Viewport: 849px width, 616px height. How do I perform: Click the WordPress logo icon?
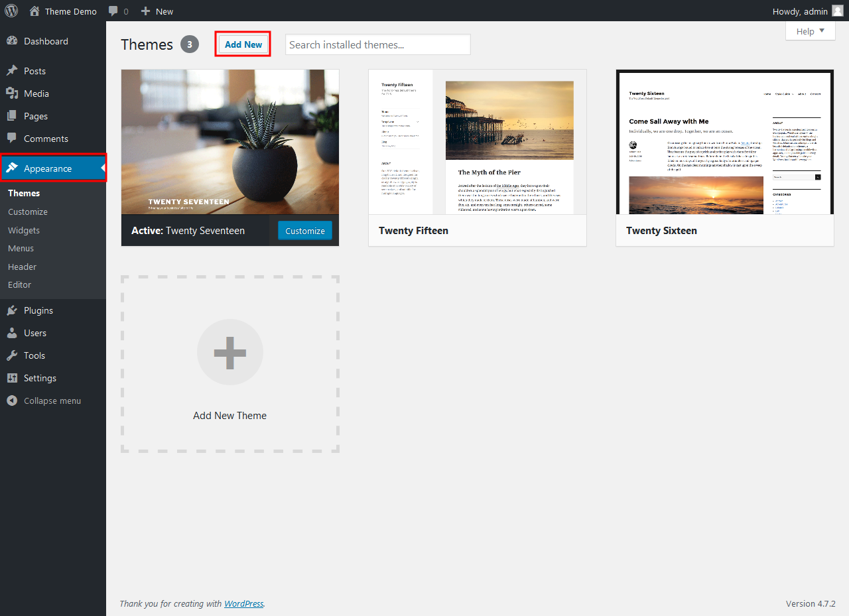click(12, 11)
